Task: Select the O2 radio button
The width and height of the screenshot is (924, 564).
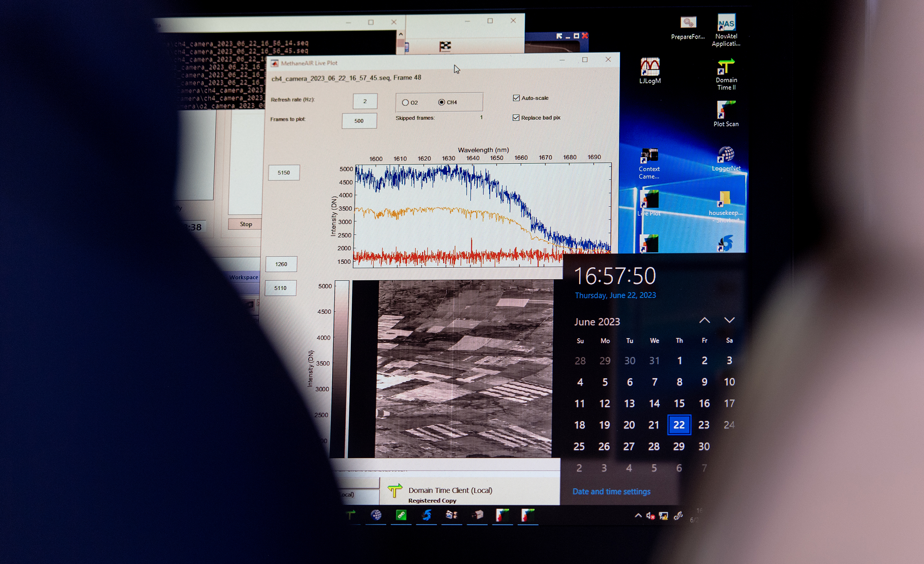Action: point(405,102)
